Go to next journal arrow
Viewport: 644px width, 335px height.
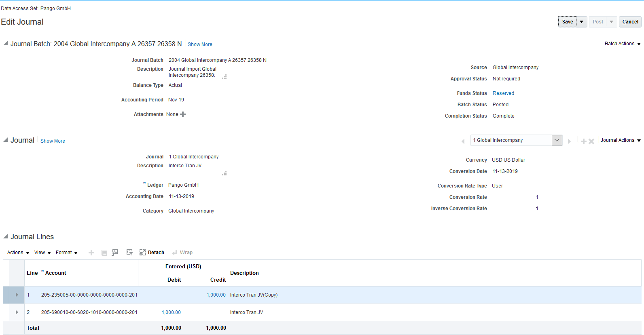(569, 141)
